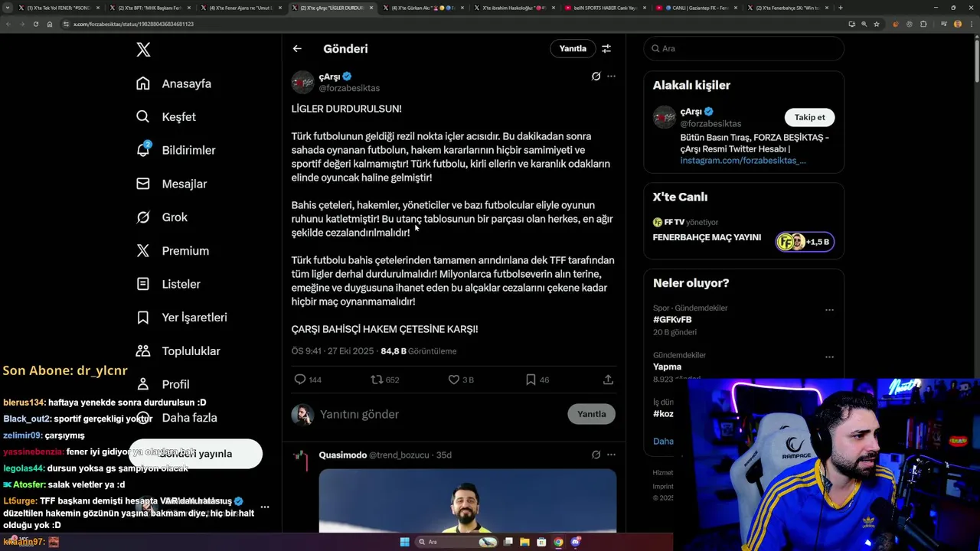Viewport: 980px width, 551px height.
Task: Open the Windows Start menu
Action: [404, 542]
